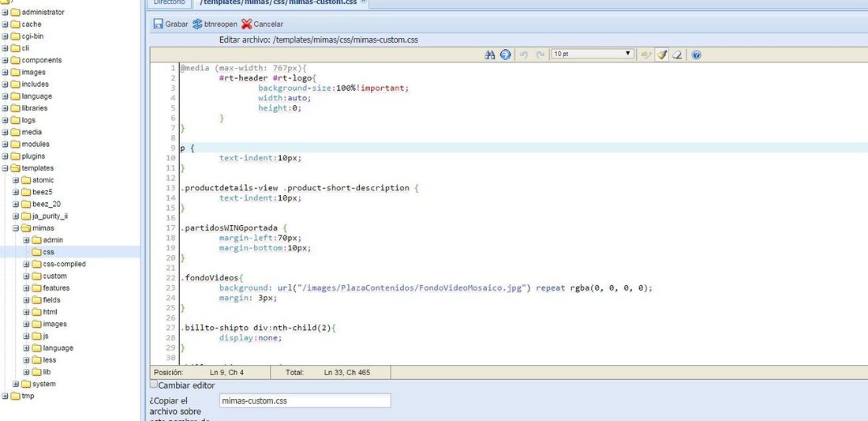Open the html folder
This screenshot has height=421, width=868.
(x=50, y=312)
